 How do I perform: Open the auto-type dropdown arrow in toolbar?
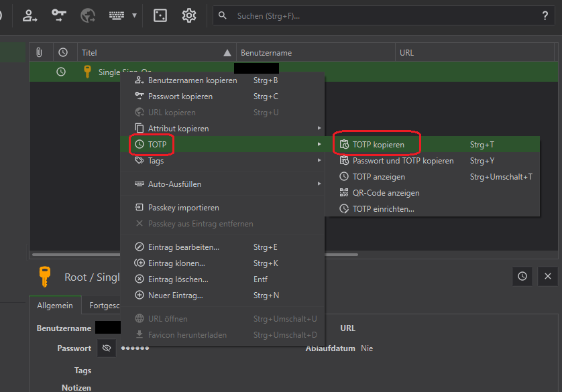pyautogui.click(x=135, y=15)
